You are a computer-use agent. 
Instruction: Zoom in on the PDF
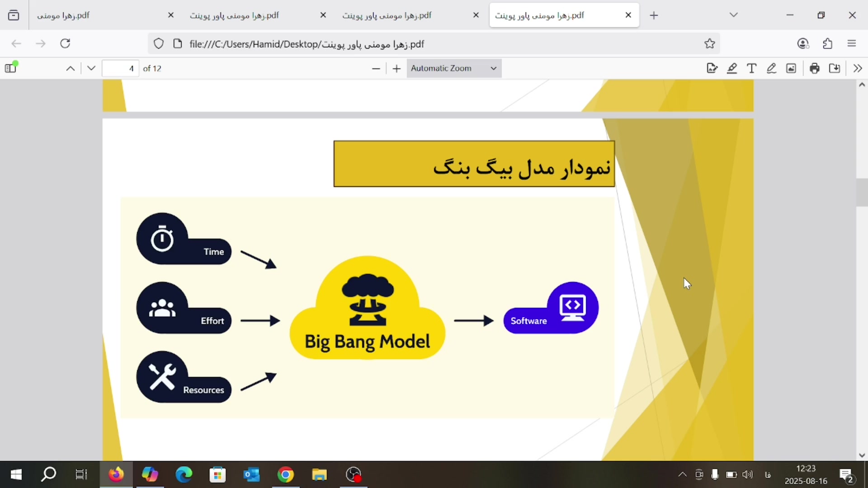tap(396, 69)
